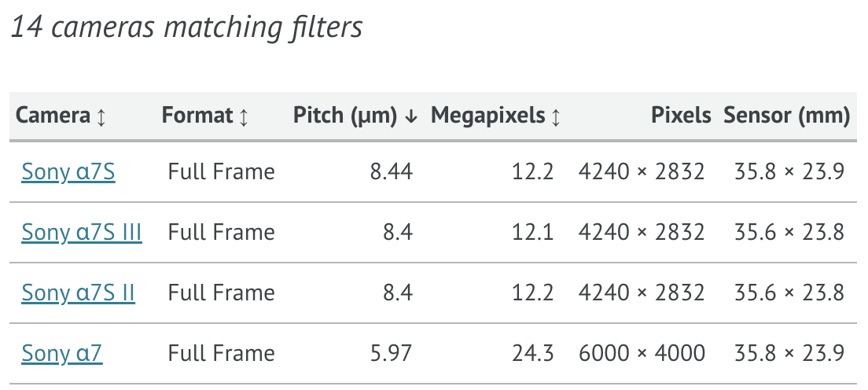The image size is (868, 390).
Task: Sort table by Megapixels header text
Action: point(488,116)
